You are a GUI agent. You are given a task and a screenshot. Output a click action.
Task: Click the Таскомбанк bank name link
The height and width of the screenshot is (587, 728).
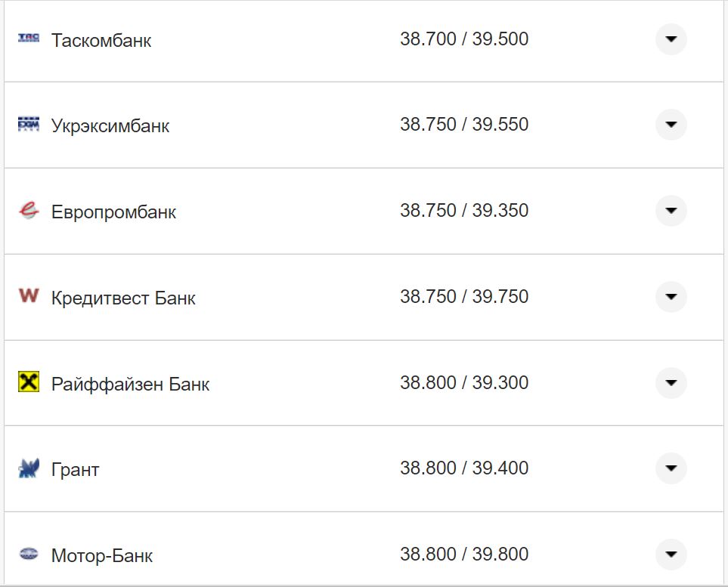coord(101,39)
